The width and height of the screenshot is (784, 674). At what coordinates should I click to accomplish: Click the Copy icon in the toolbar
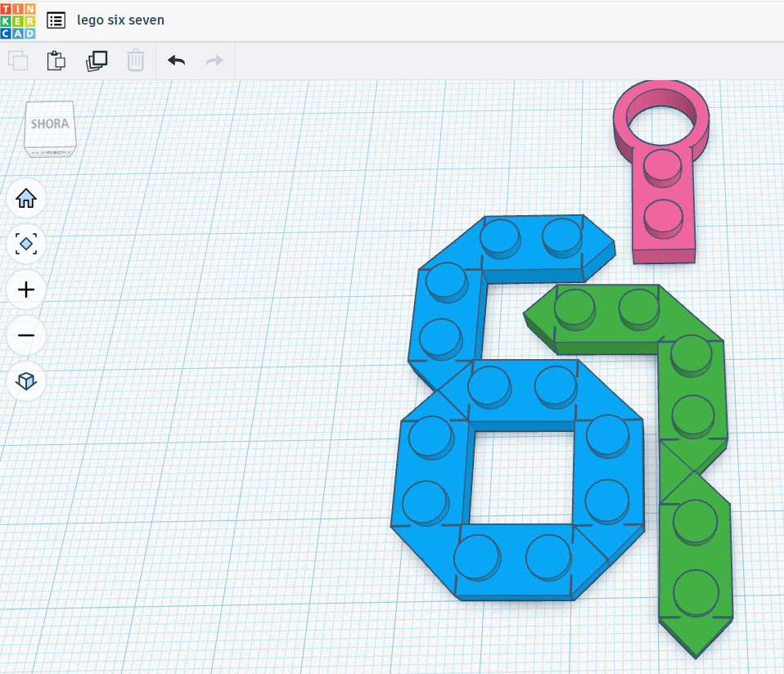[18, 61]
